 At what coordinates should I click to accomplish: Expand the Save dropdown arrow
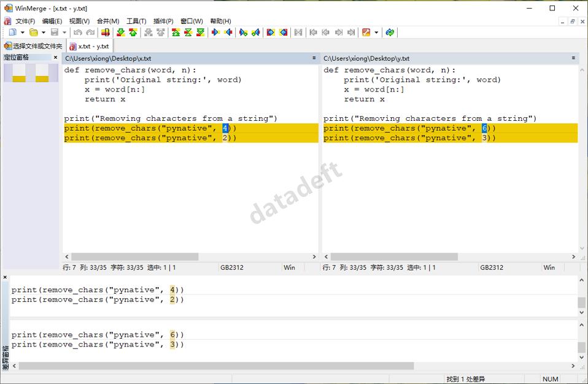pos(64,33)
